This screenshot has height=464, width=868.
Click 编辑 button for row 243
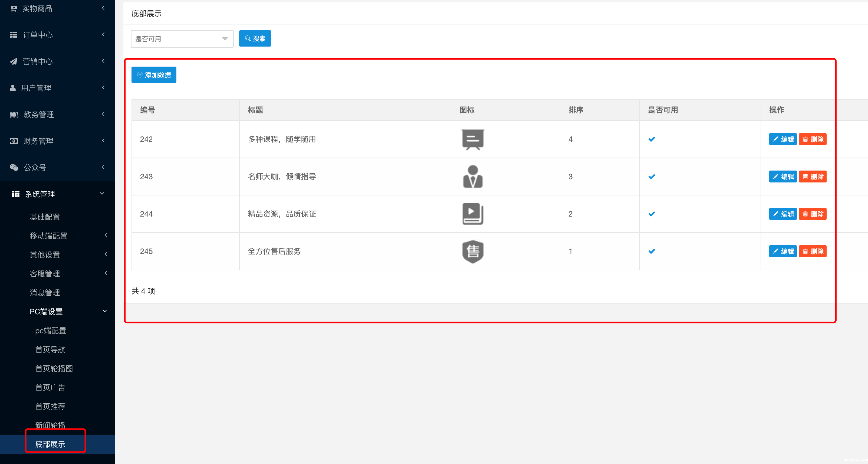point(782,176)
